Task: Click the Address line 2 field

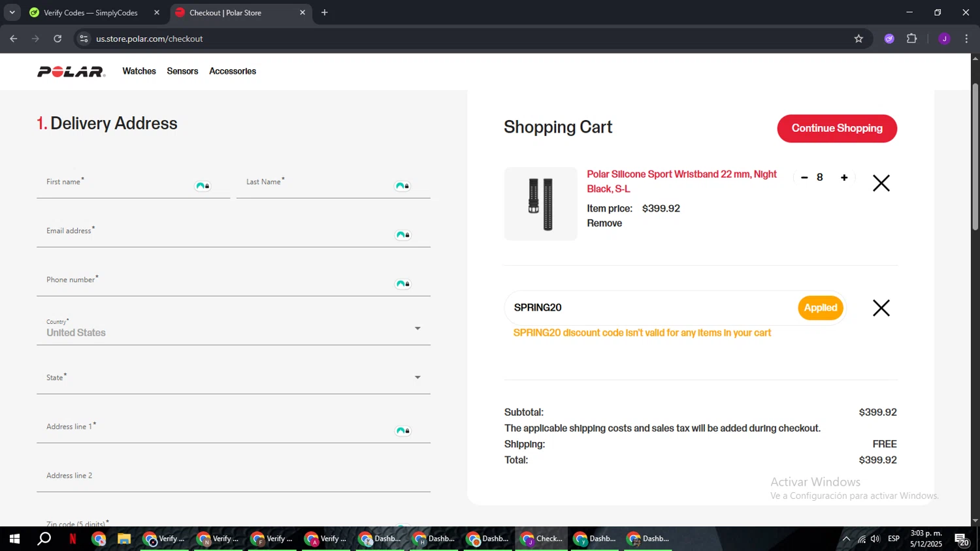Action: (233, 477)
